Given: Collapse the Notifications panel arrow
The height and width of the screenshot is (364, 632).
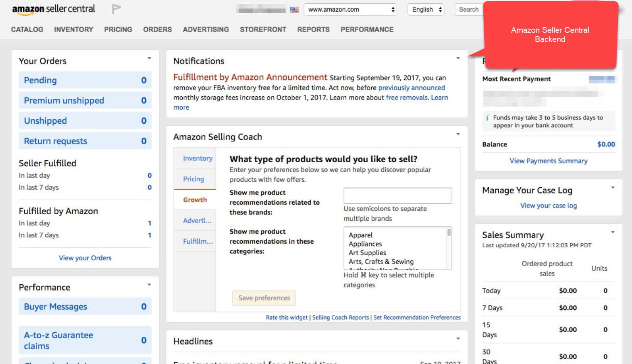Looking at the screenshot, I should [x=458, y=59].
